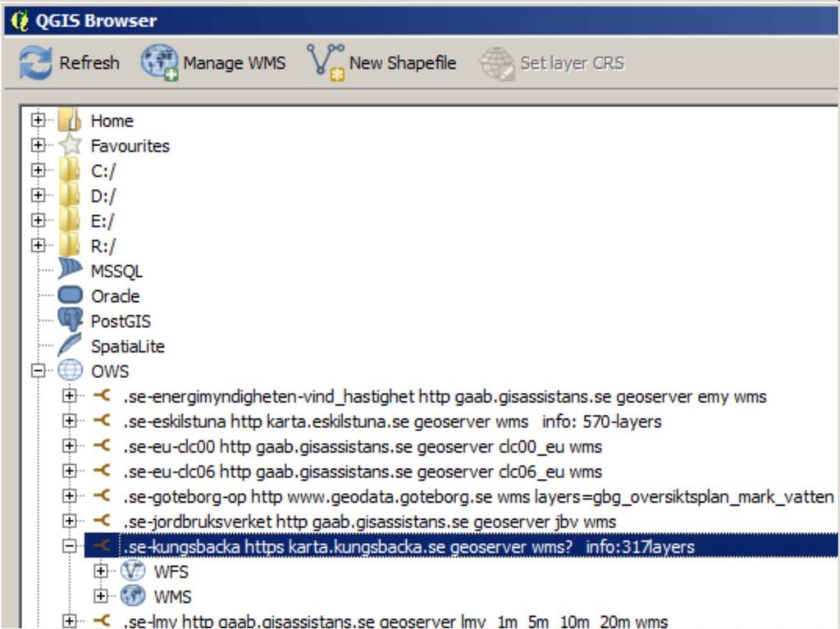Click the New Shapefile button label
Screen dimensions: 840x629
point(403,63)
